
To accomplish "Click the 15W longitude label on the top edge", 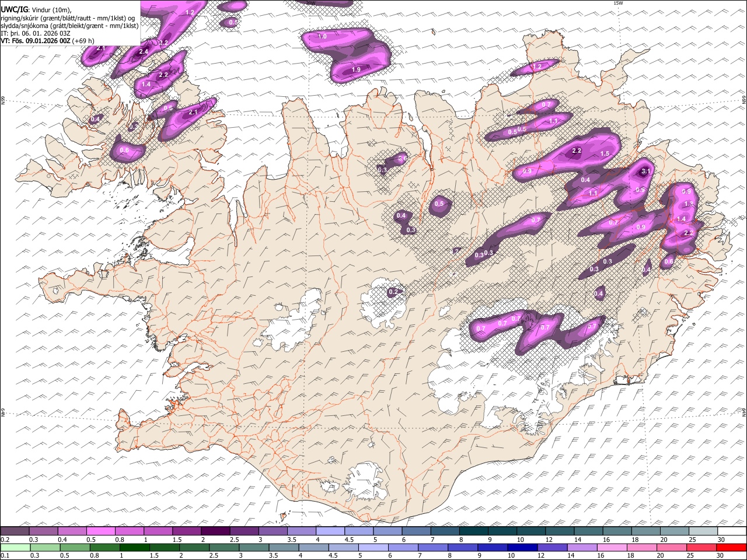I will pos(618,3).
